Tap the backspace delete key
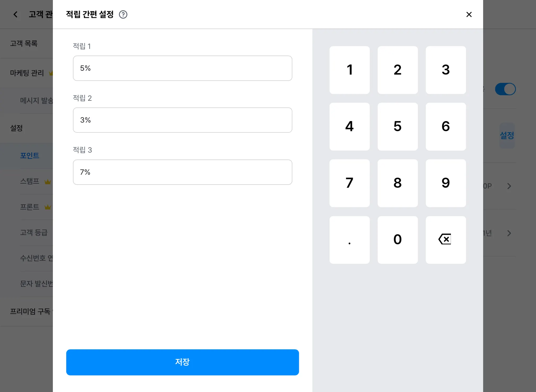This screenshot has width=536, height=392. (445, 240)
